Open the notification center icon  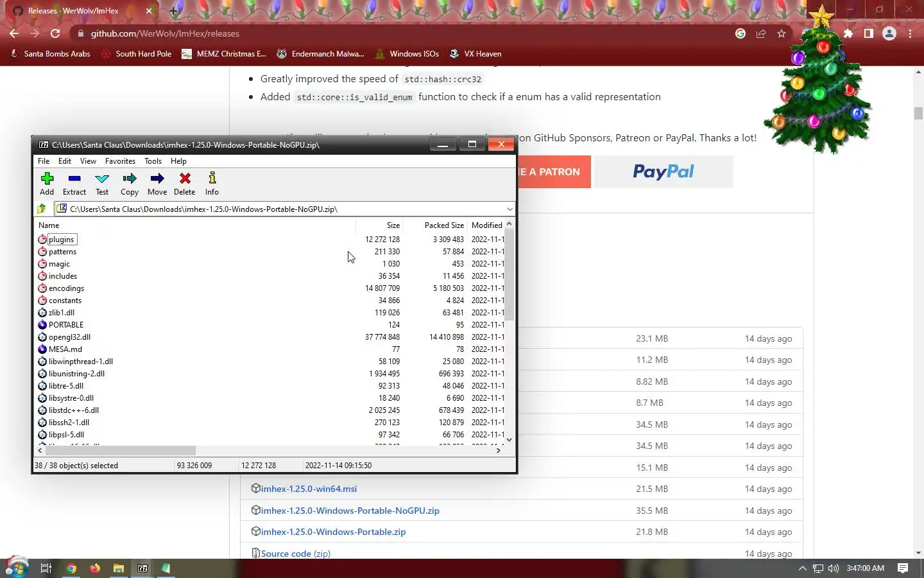[x=903, y=568]
